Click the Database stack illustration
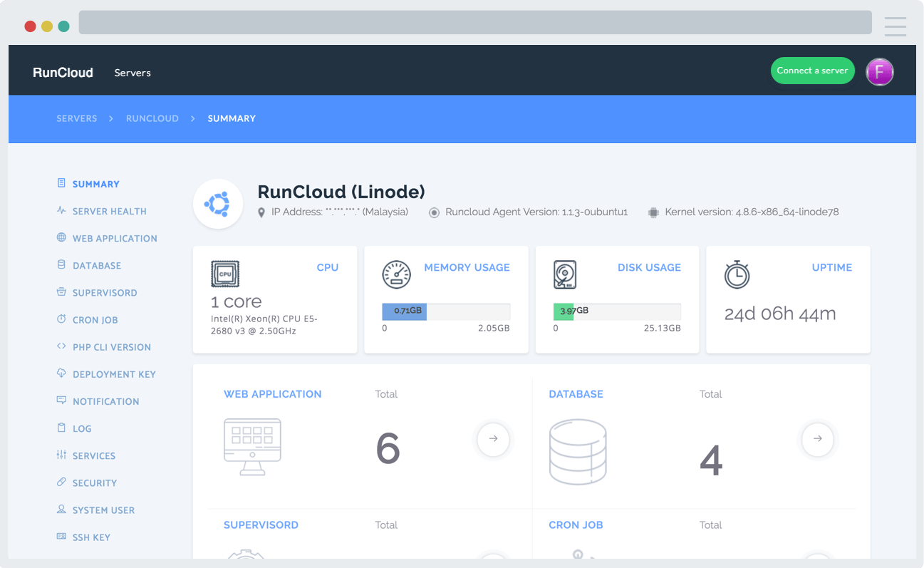 click(578, 452)
